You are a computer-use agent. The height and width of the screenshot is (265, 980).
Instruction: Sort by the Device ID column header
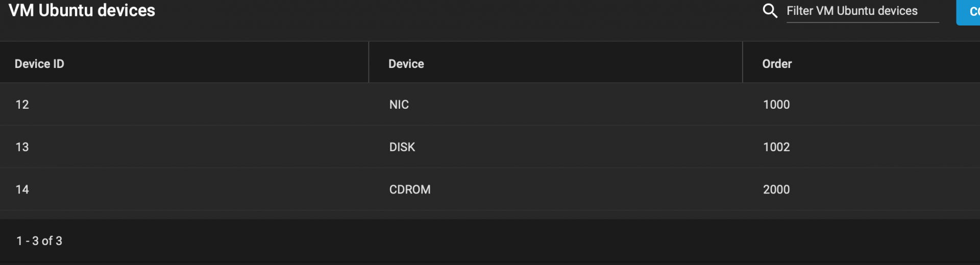point(39,64)
